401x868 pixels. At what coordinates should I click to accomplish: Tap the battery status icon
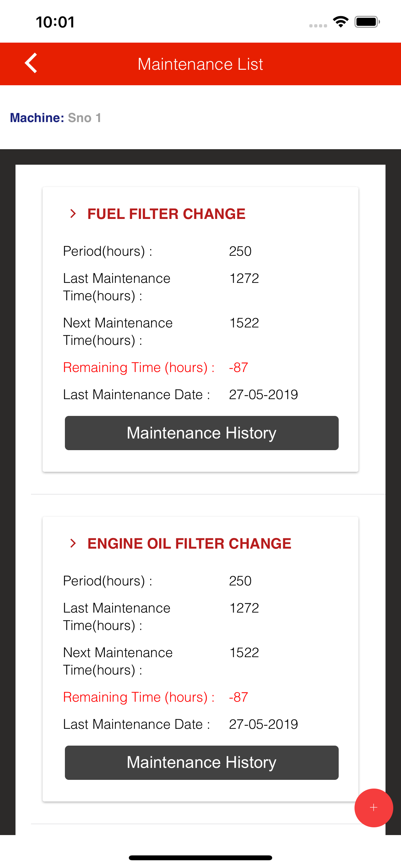(367, 22)
